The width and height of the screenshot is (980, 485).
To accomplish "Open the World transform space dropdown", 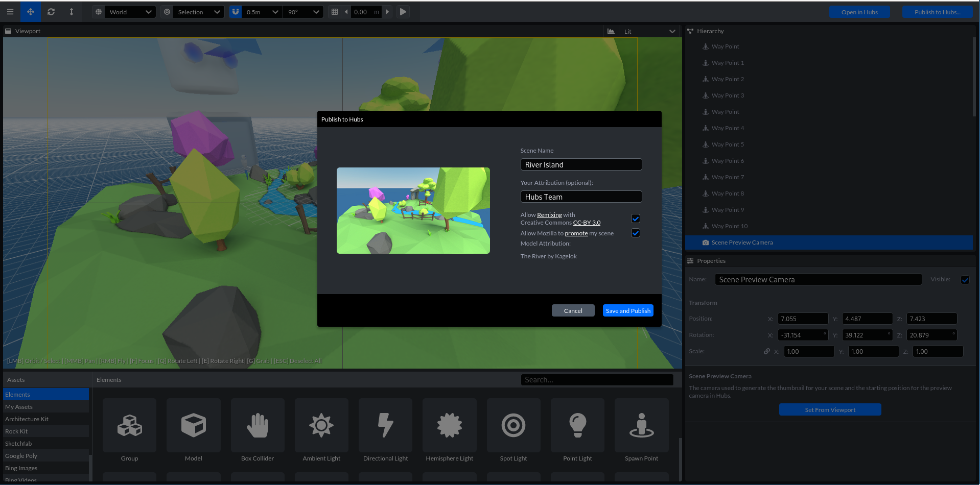I will 130,12.
